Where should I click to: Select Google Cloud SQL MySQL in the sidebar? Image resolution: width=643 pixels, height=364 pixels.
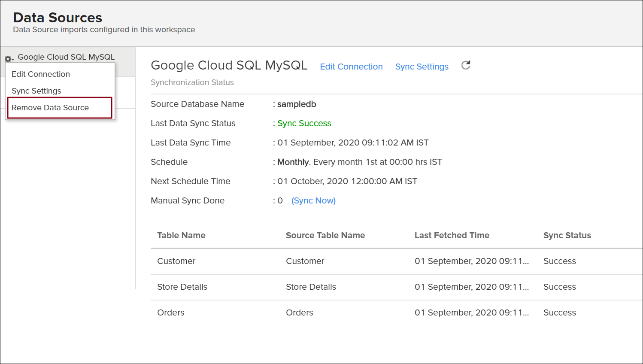click(66, 57)
